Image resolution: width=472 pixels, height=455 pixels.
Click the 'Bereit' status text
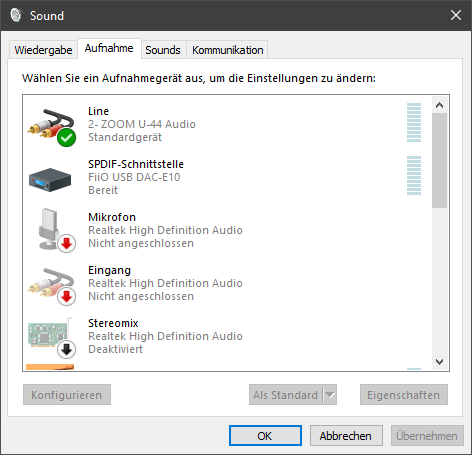[x=103, y=190]
